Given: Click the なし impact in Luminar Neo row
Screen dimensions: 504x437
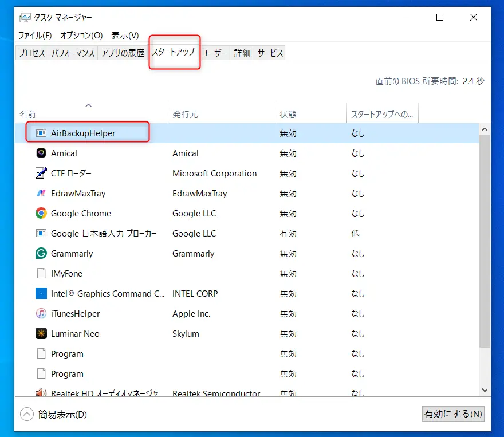Looking at the screenshot, I should click(358, 333).
